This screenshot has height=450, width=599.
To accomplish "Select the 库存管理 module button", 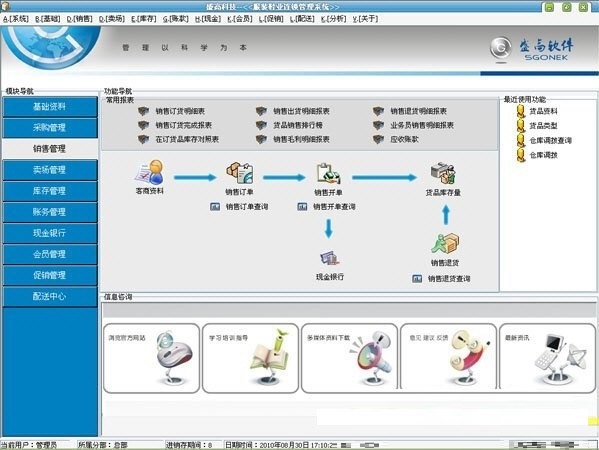I will point(50,191).
